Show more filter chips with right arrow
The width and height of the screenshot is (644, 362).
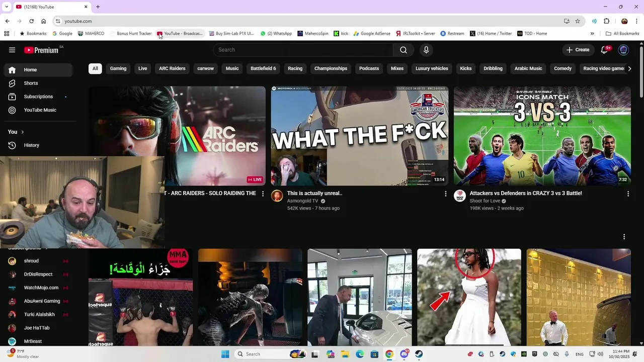[x=629, y=68]
